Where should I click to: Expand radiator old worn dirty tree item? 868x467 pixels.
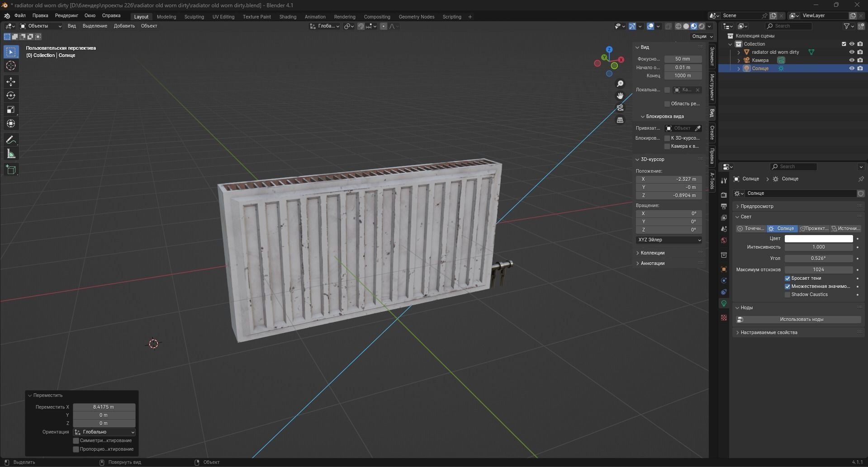click(739, 52)
